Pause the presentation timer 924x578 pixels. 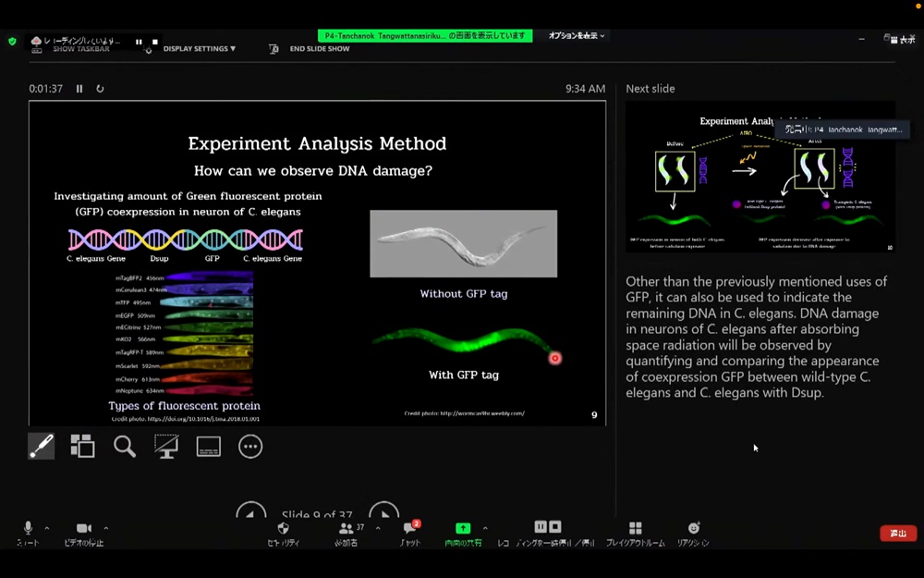pos(79,89)
